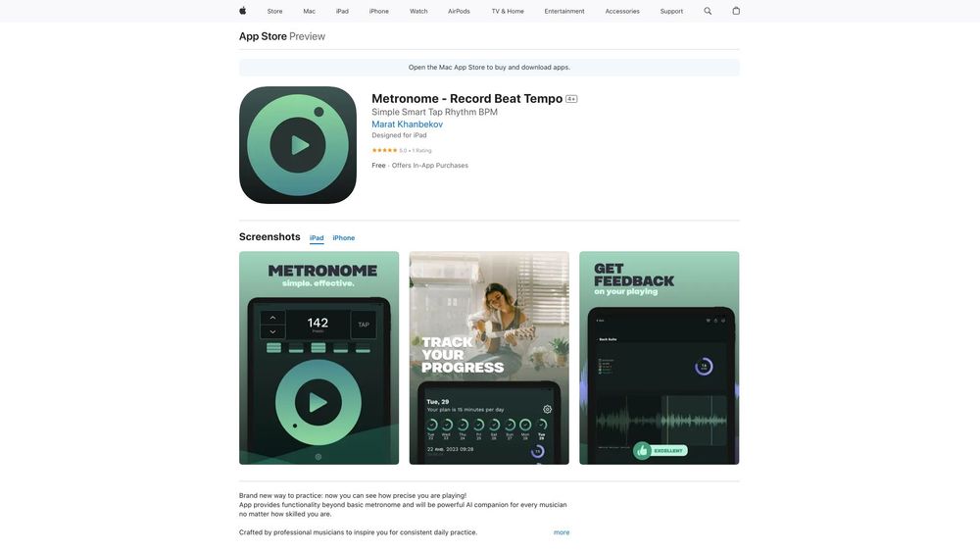Screen dimensions: 980x552
Task: Switch to iPhone screenshots tab
Action: tap(344, 238)
